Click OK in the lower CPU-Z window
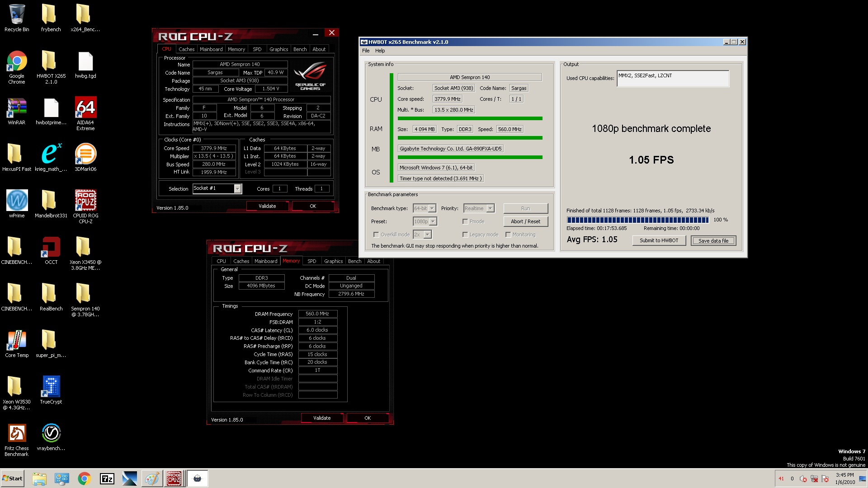868x488 pixels. (x=368, y=418)
